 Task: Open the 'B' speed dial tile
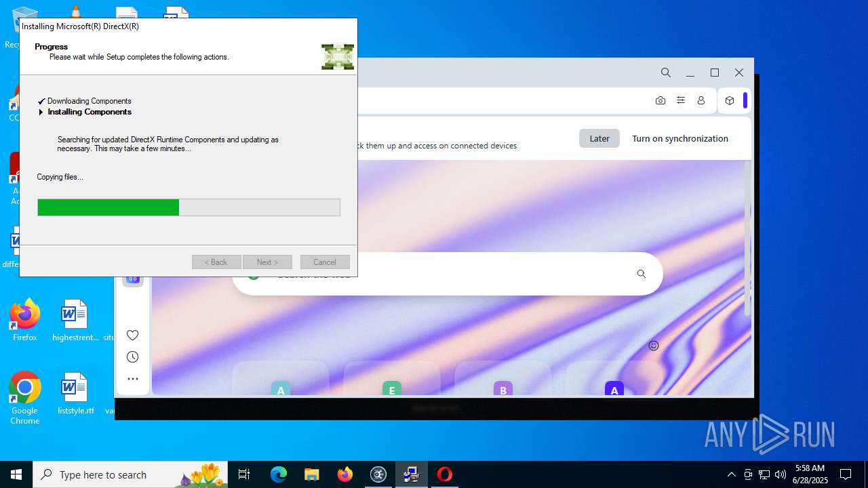[x=502, y=388]
